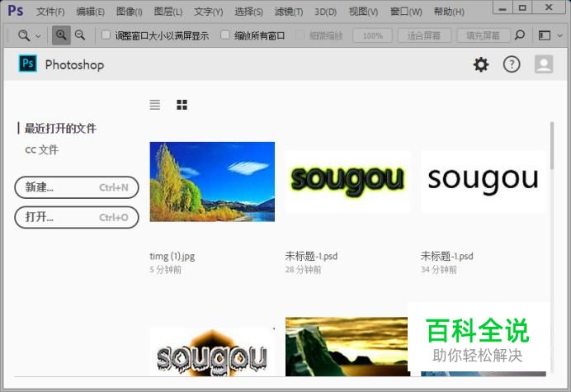Viewport: 571px width, 392px height.
Task: Open the plain black sougou thumbnail
Action: coord(484,182)
